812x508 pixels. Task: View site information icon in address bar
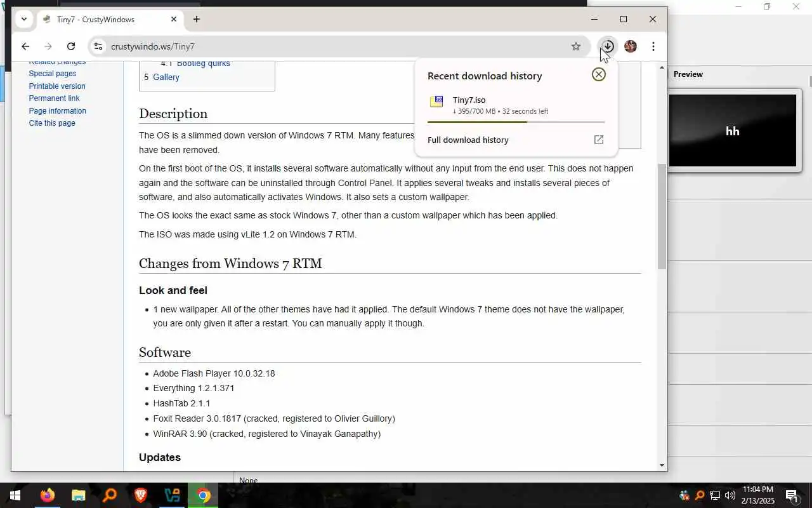[98, 46]
